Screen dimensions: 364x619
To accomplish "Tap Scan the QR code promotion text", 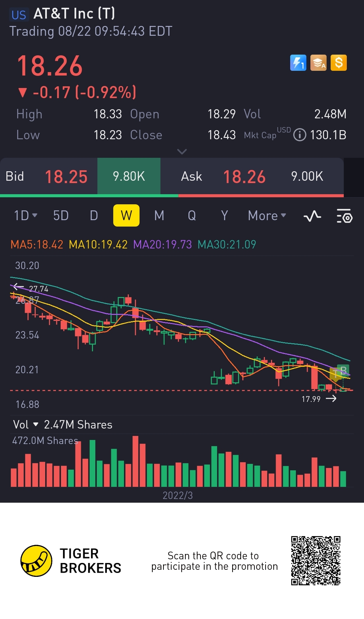I will tap(214, 561).
